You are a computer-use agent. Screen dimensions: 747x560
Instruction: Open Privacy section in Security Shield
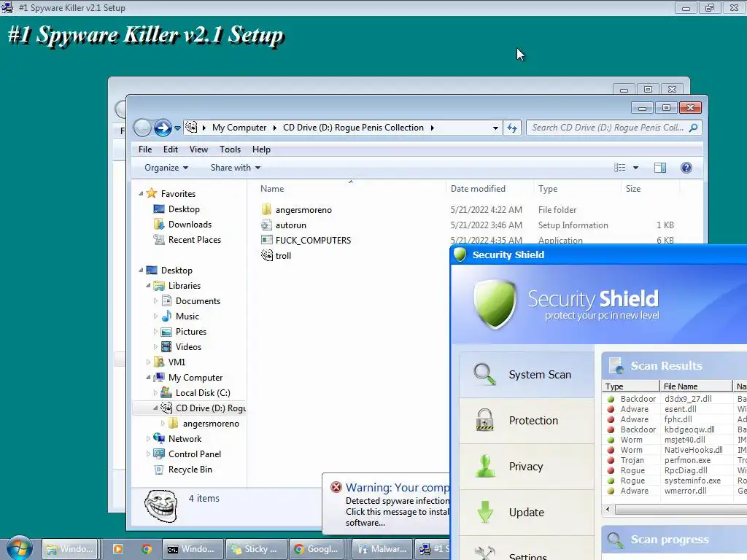click(x=527, y=466)
